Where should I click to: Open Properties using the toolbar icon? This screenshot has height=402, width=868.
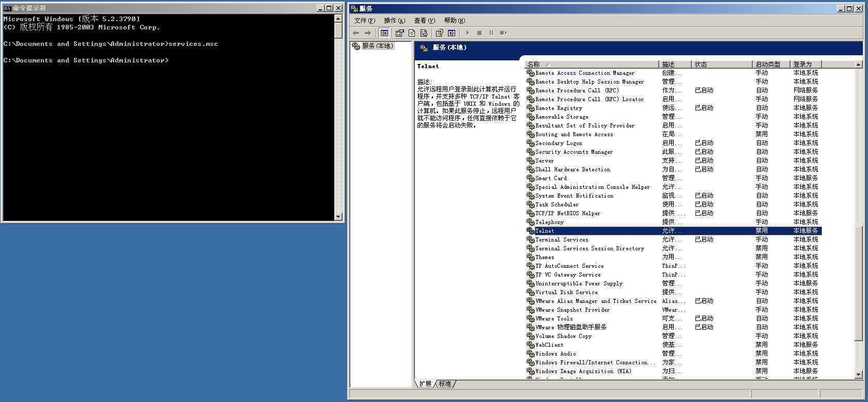tap(399, 33)
